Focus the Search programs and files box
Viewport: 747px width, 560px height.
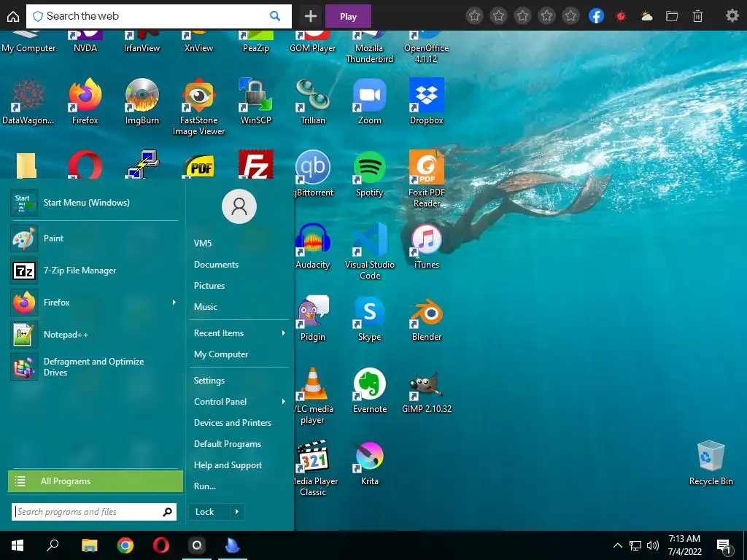click(94, 512)
